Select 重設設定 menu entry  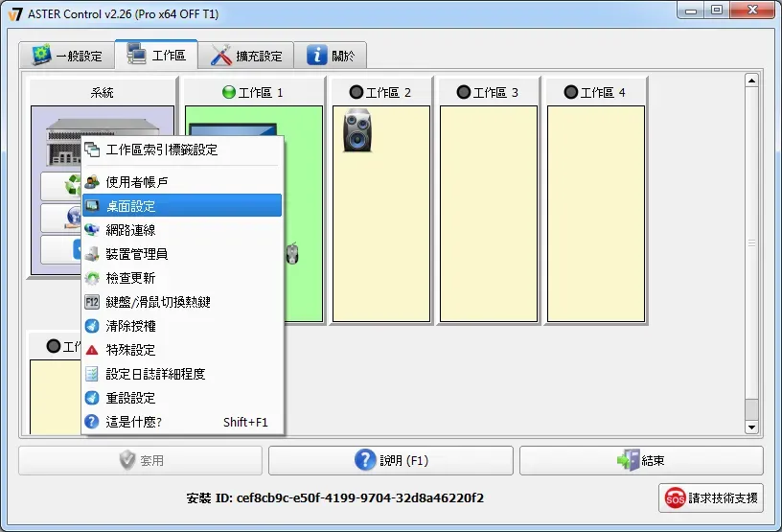click(182, 398)
